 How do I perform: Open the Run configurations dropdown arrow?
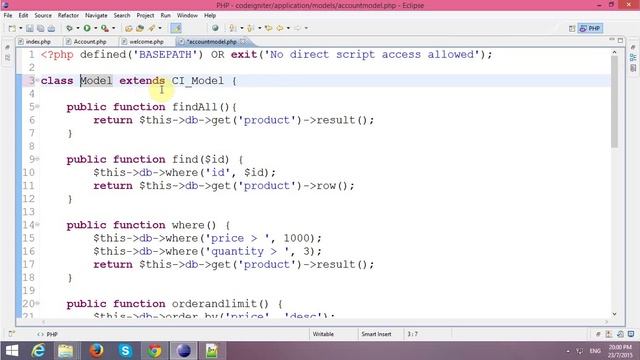tap(96, 28)
